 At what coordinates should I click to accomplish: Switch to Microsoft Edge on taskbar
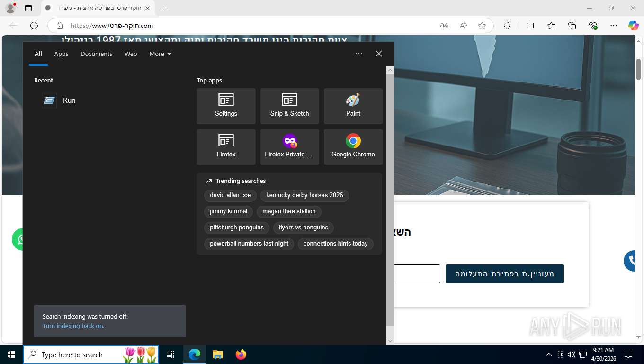pyautogui.click(x=195, y=355)
